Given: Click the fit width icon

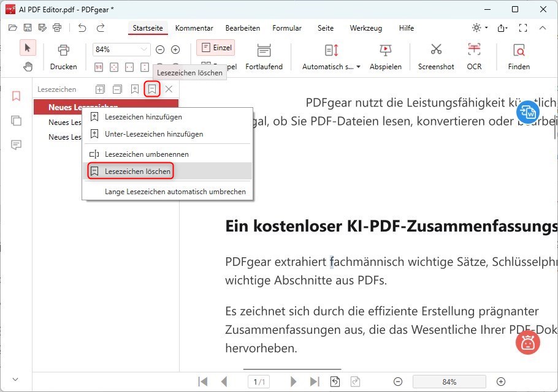Looking at the screenshot, I should tap(129, 67).
